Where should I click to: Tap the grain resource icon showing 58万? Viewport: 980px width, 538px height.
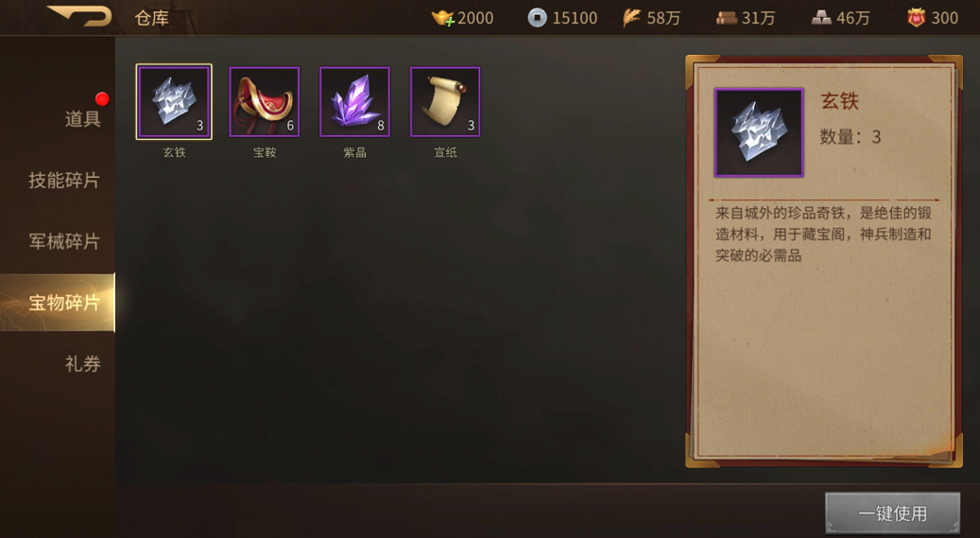tap(632, 18)
